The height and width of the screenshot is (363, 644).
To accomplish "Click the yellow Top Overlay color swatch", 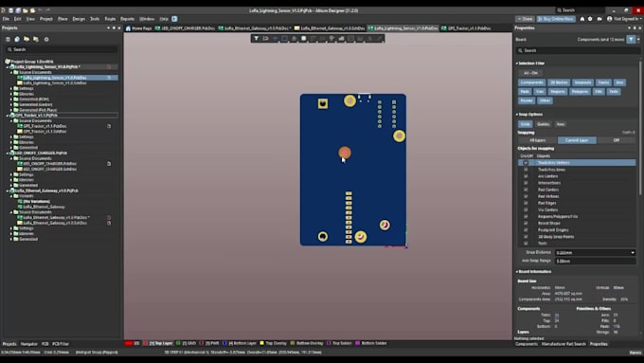I will tap(261, 343).
